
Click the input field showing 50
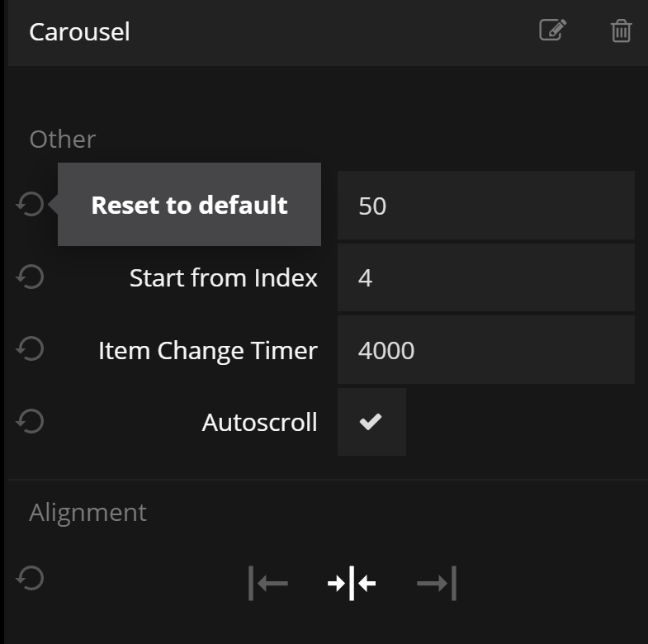click(485, 206)
